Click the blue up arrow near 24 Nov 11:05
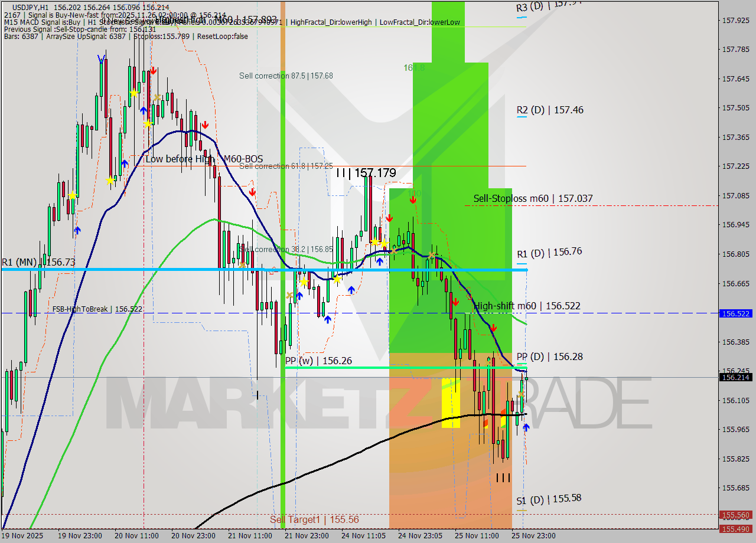 (380, 261)
